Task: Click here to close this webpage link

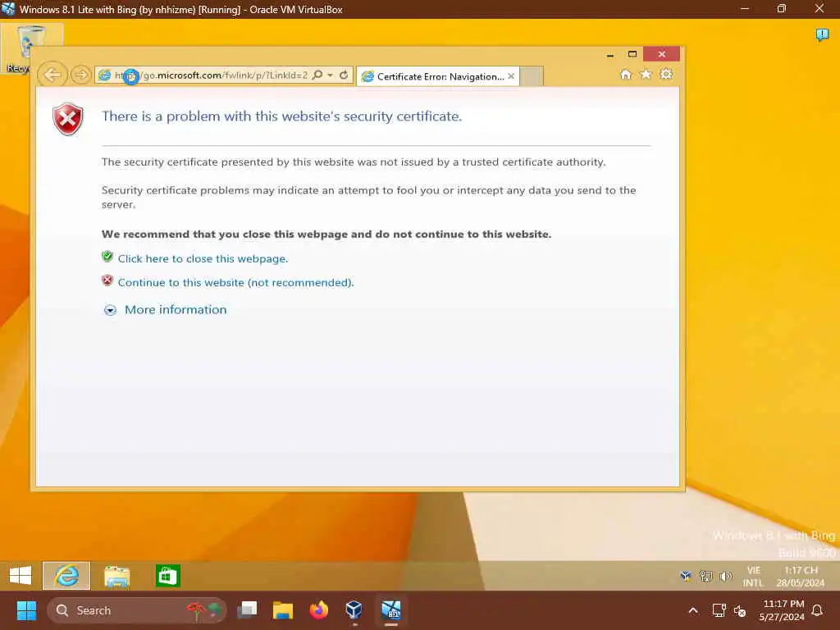Action: point(203,258)
